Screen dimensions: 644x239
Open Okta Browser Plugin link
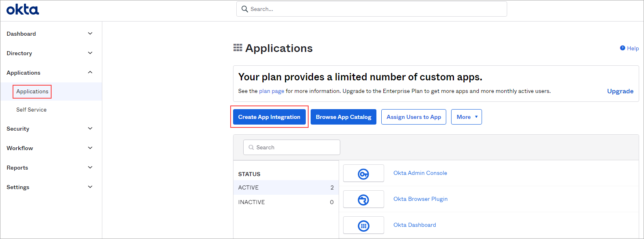click(x=420, y=199)
